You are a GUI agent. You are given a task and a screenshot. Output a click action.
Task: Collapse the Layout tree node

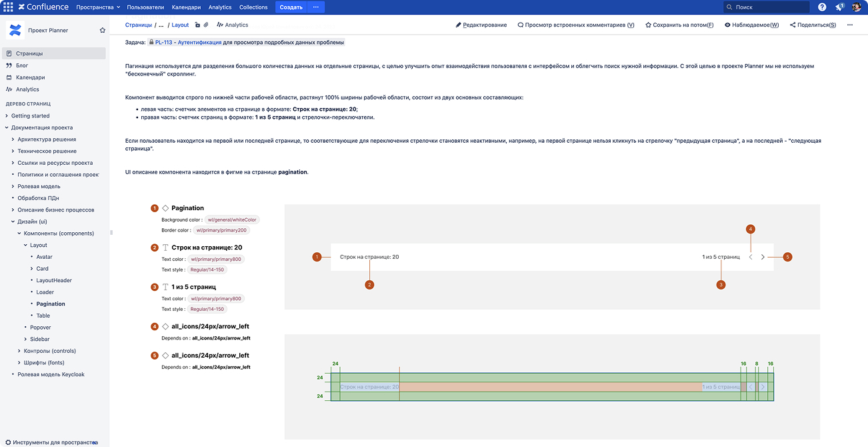coord(26,245)
